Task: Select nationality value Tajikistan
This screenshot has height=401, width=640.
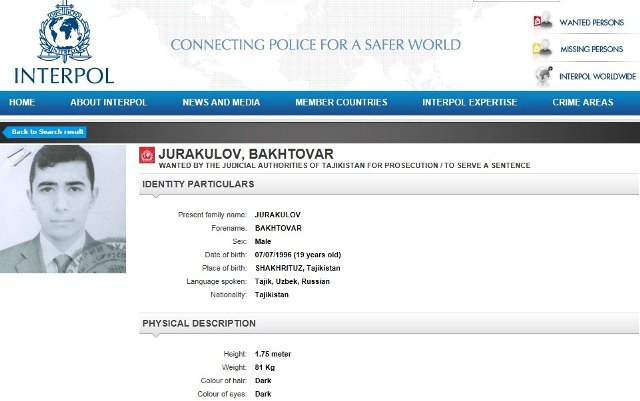Action: 271,295
